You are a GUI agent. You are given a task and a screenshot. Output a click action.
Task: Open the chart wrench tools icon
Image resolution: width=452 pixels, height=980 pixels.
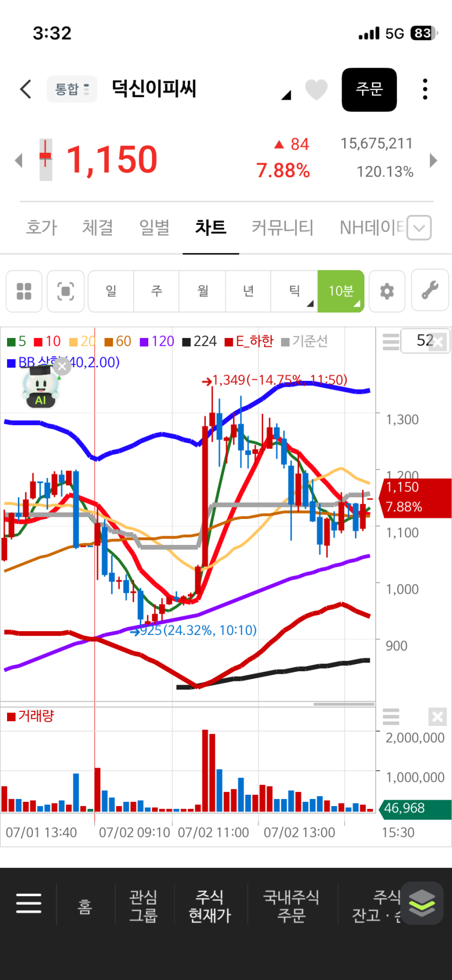(430, 291)
